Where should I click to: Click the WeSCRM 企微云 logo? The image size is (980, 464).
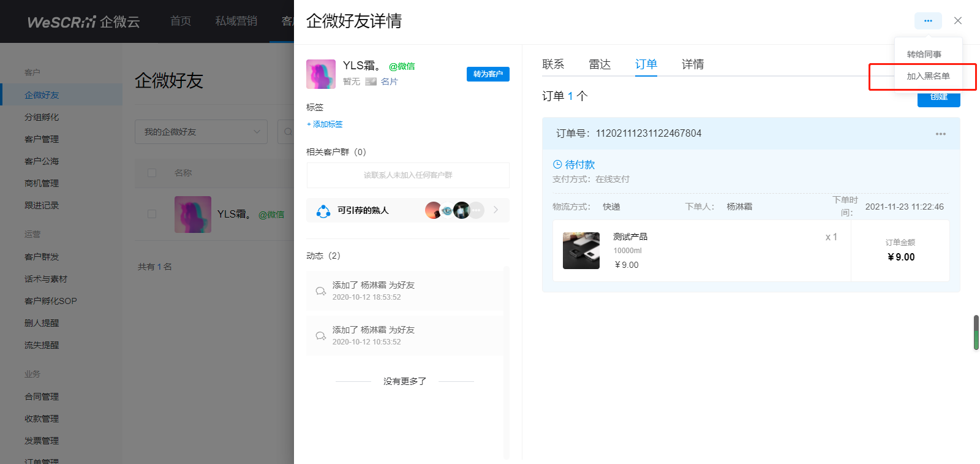click(84, 21)
